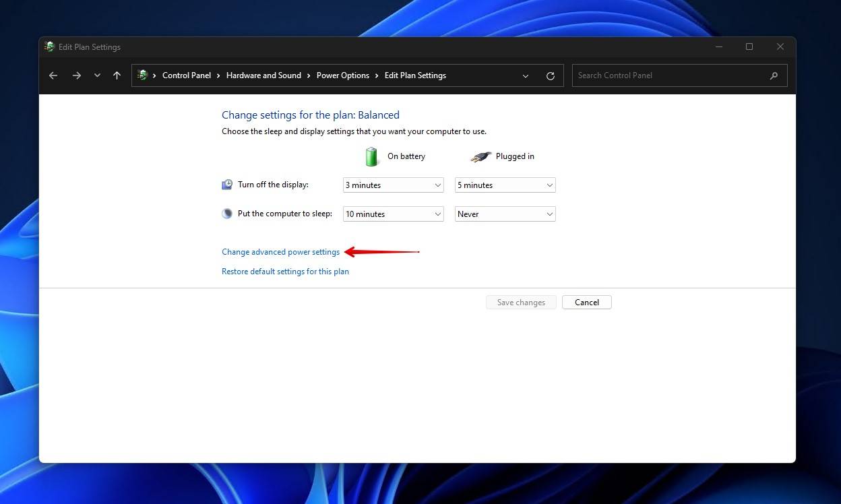Open display-off plugged-in dropdown showing 5 minutes
Screen dimensions: 841x504
[505, 185]
